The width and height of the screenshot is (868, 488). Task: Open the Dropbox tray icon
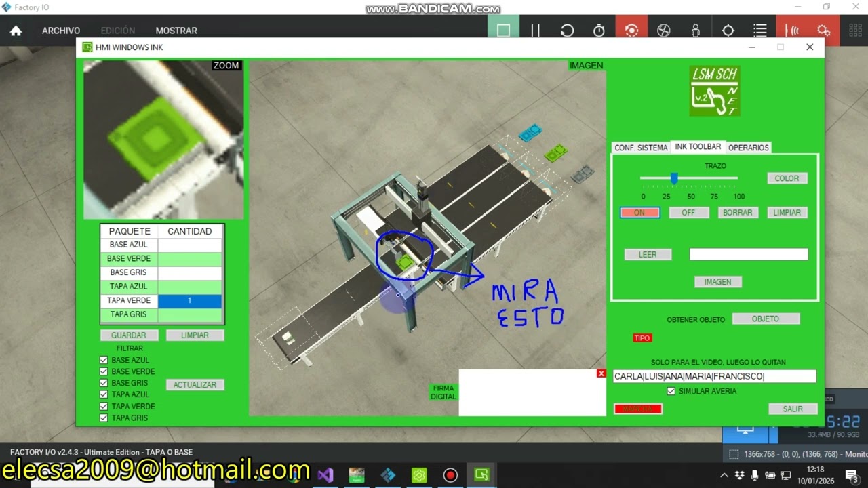point(740,475)
